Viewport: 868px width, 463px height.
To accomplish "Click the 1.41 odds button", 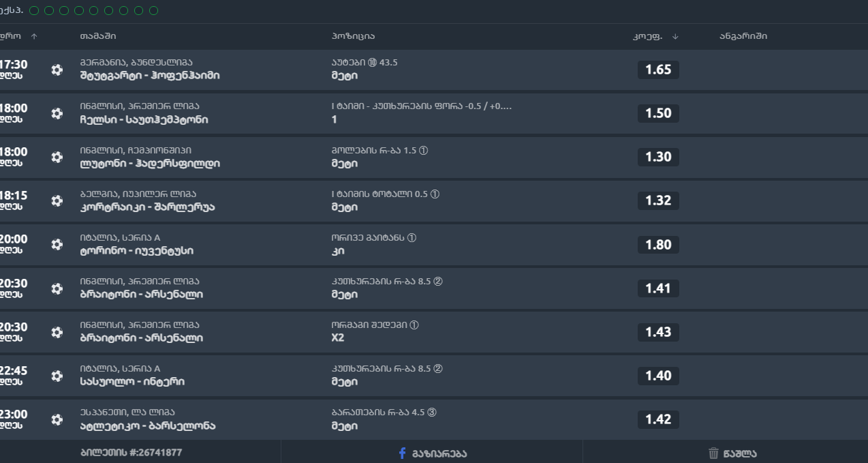I will tap(658, 288).
